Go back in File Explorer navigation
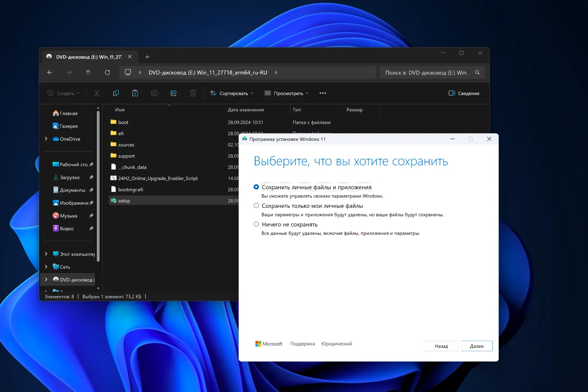The image size is (588, 392). 50,73
